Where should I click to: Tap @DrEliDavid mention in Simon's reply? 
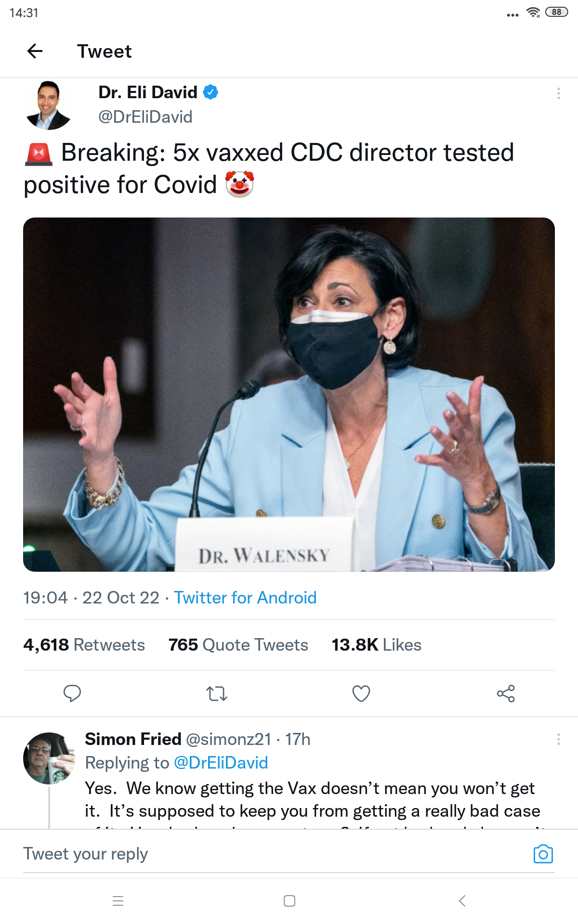click(221, 763)
